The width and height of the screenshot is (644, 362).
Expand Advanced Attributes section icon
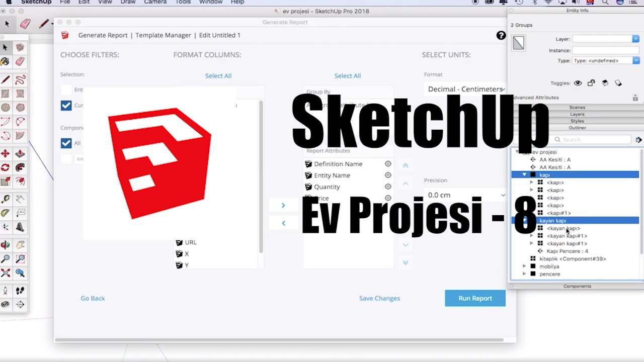pyautogui.click(x=636, y=98)
